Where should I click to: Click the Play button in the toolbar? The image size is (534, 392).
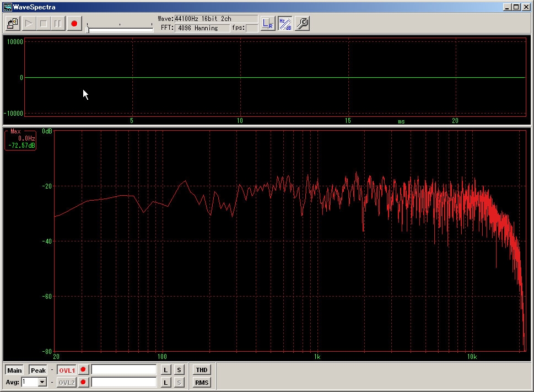click(29, 24)
